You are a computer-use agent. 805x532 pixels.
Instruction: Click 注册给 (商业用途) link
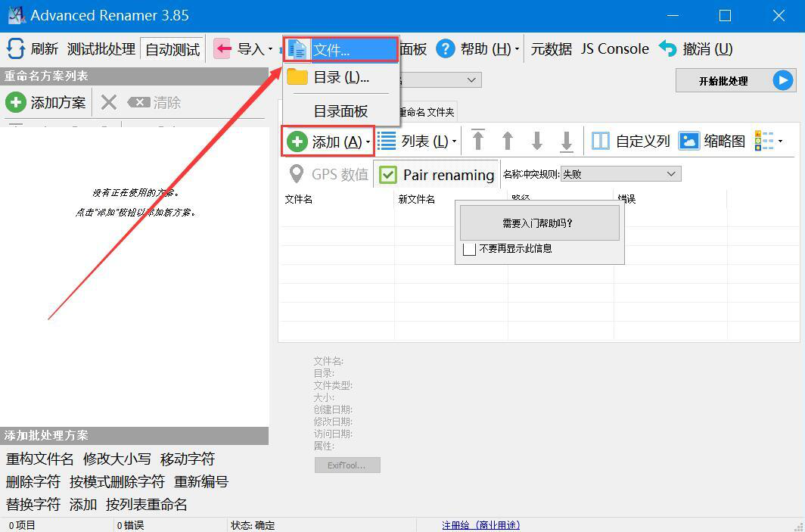pos(481,525)
